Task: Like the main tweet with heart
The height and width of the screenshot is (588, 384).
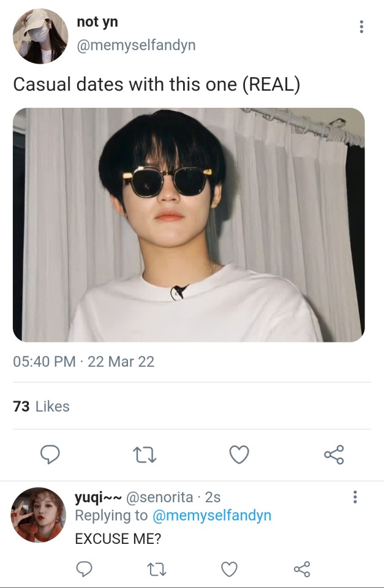Action: [239, 454]
